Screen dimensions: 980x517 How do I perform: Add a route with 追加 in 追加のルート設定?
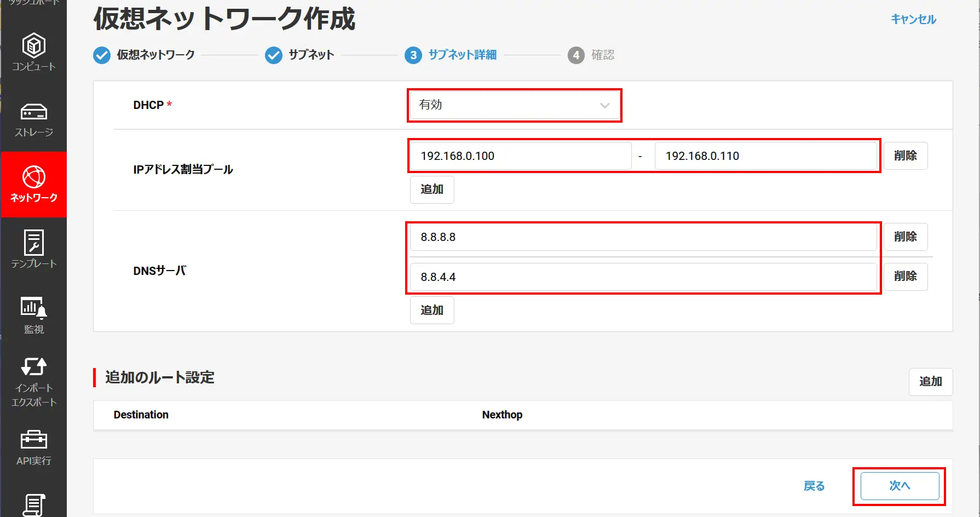(x=931, y=382)
